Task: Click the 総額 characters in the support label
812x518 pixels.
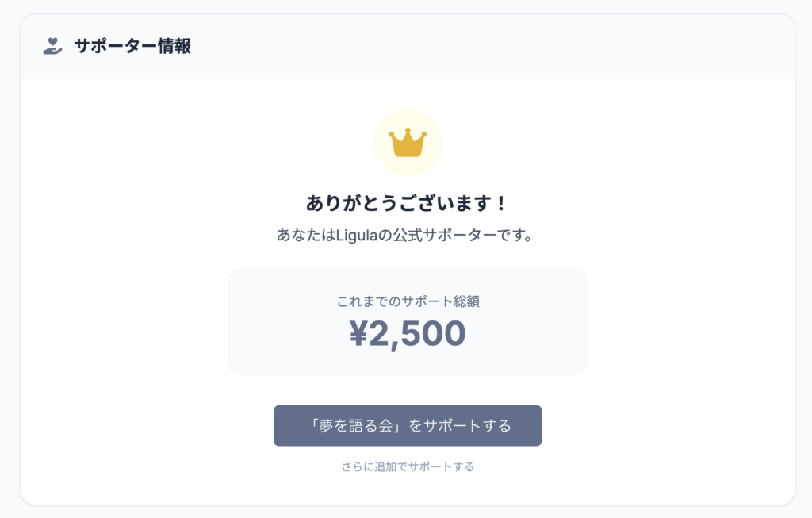Action: click(465, 301)
